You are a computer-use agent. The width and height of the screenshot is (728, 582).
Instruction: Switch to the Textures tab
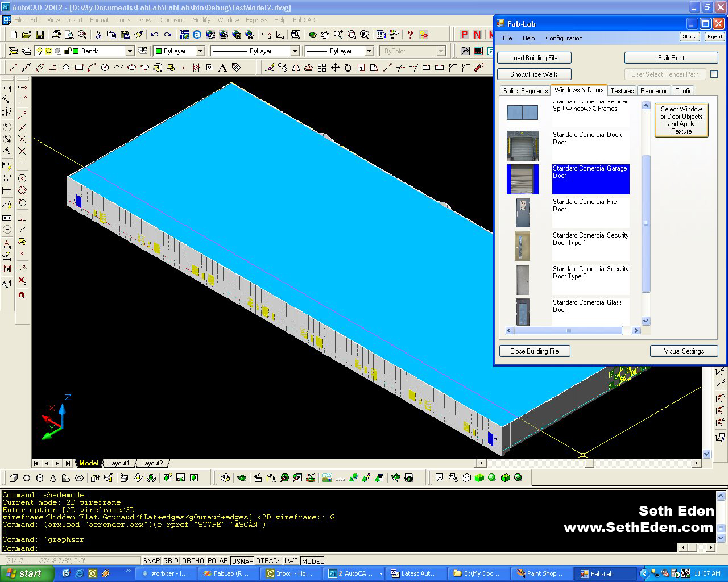pyautogui.click(x=622, y=91)
